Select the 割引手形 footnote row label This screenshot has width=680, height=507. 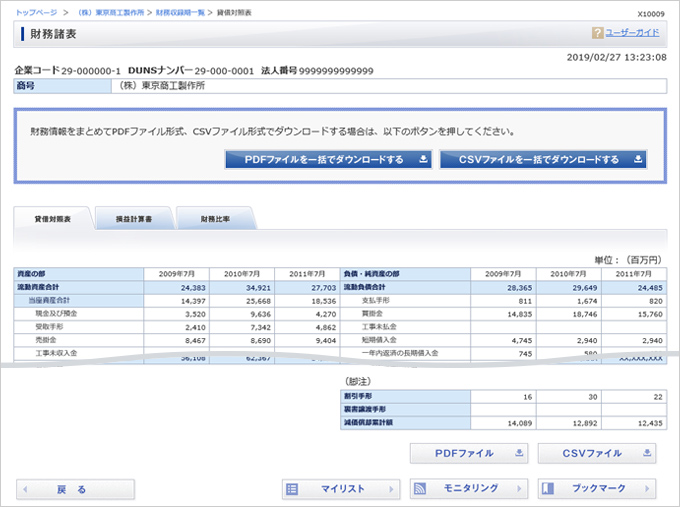point(358,396)
